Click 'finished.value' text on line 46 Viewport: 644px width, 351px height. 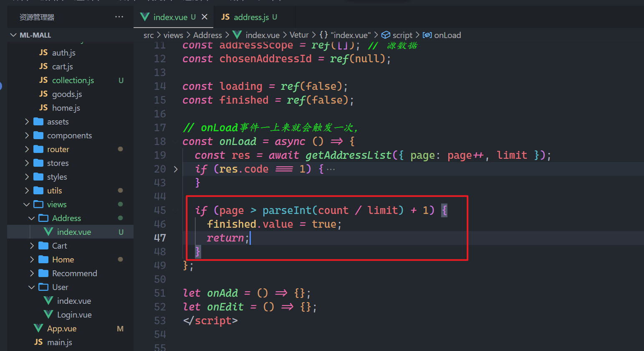pyautogui.click(x=250, y=224)
